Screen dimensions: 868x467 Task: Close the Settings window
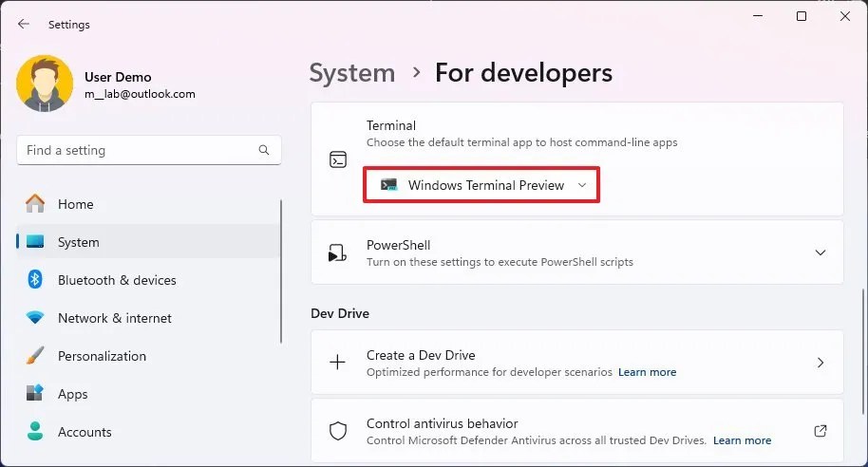tap(845, 16)
